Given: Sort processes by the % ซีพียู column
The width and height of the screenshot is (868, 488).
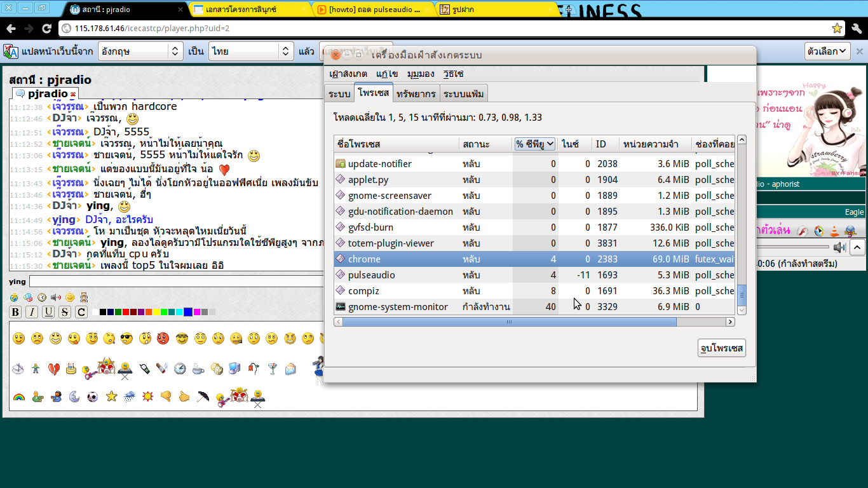Looking at the screenshot, I should [x=535, y=144].
